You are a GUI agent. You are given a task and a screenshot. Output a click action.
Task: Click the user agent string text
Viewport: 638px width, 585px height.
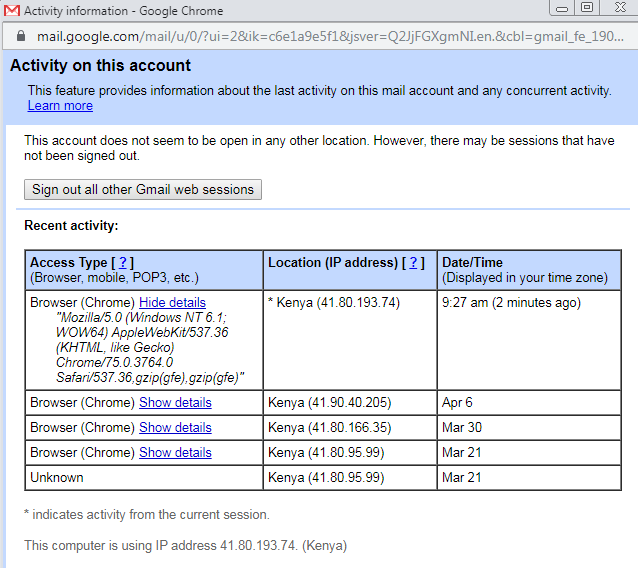click(x=150, y=347)
